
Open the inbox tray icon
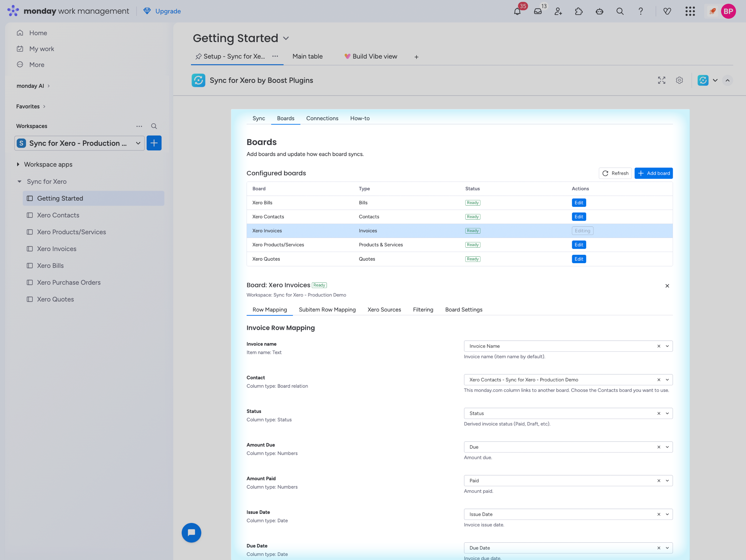[538, 12]
